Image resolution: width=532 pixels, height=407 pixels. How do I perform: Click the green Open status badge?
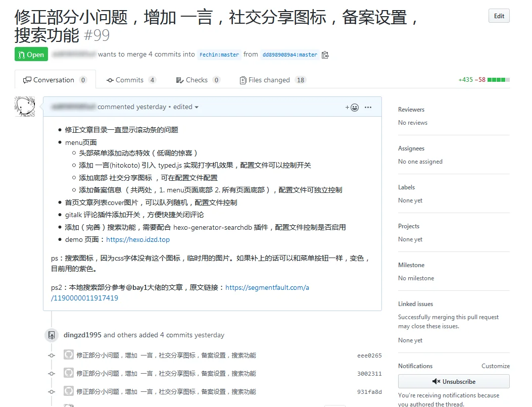tap(31, 55)
